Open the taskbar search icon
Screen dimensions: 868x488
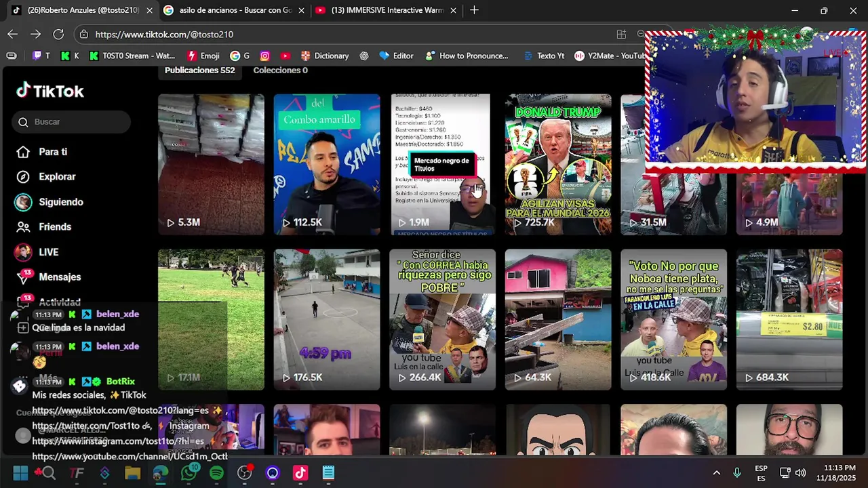(48, 473)
